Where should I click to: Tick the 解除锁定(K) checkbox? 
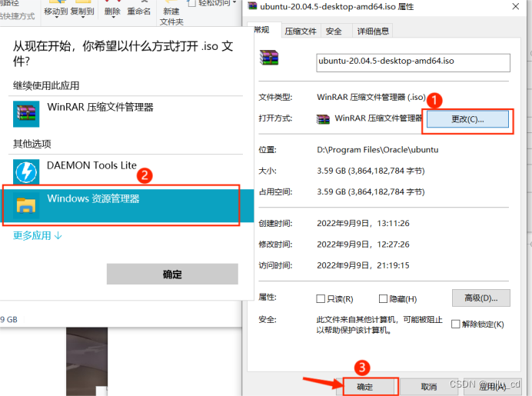coord(456,324)
